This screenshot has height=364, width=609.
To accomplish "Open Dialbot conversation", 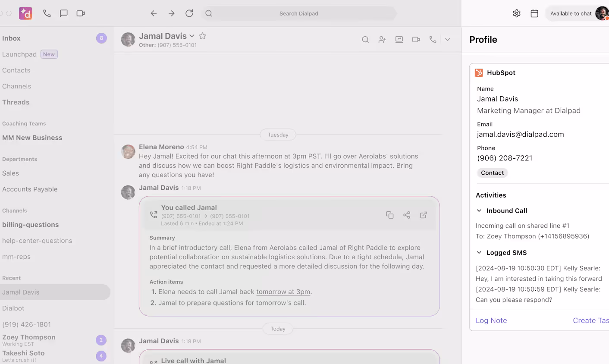I will pos(13,308).
